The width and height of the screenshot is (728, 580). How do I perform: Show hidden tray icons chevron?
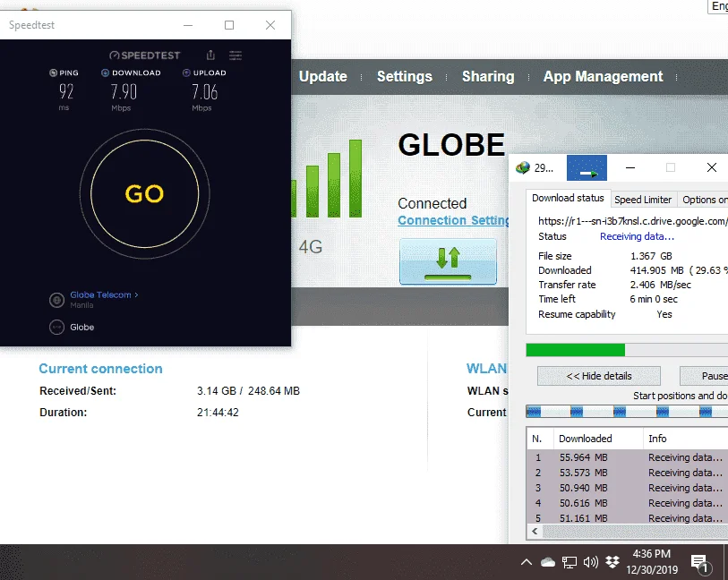(x=526, y=562)
